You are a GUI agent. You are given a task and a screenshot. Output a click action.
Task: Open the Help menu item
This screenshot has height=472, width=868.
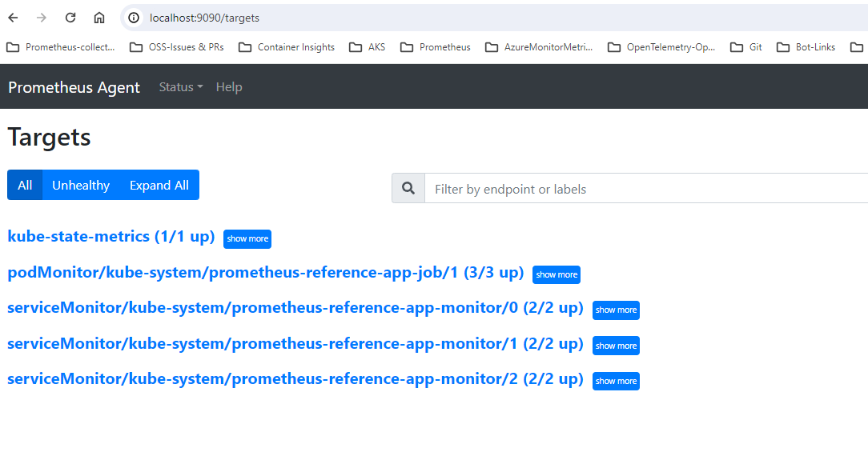pyautogui.click(x=229, y=87)
